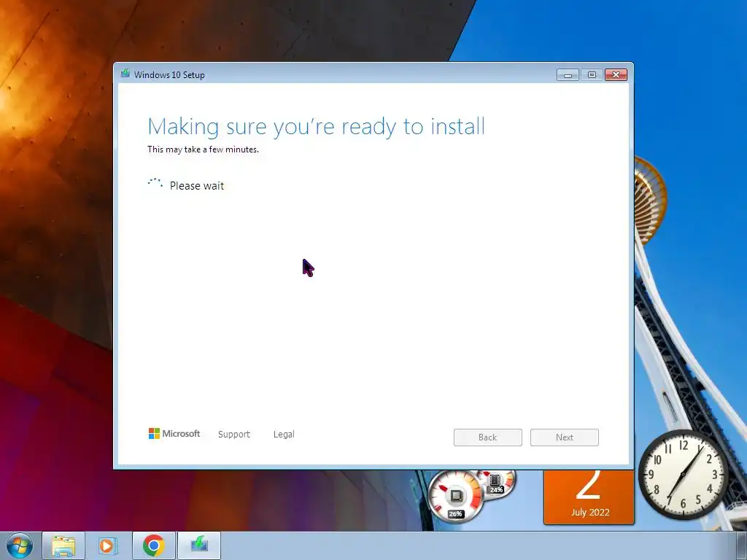Open File Explorer from the taskbar
Viewport: 747px width, 560px height.
click(63, 545)
